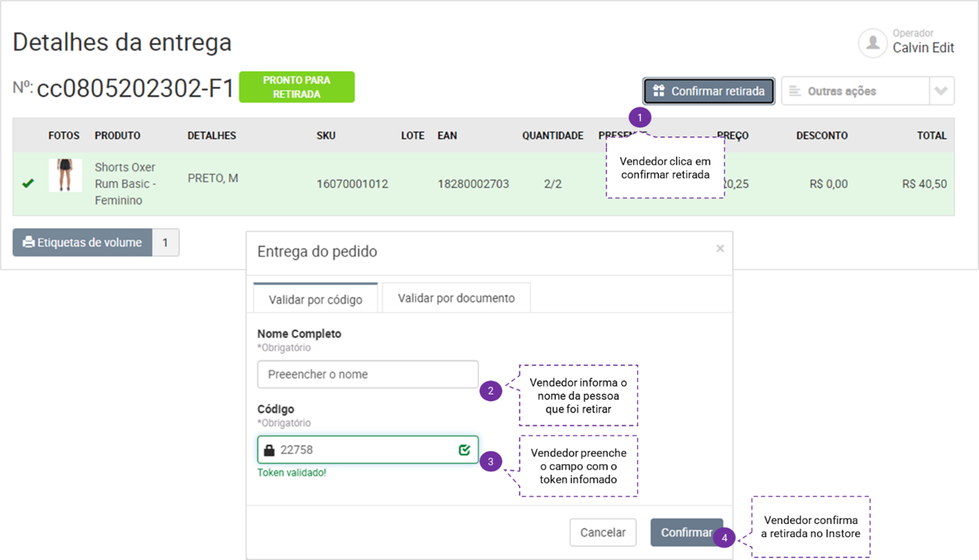979x560 pixels.
Task: Click the details value PRETO, M
Action: pyautogui.click(x=213, y=178)
